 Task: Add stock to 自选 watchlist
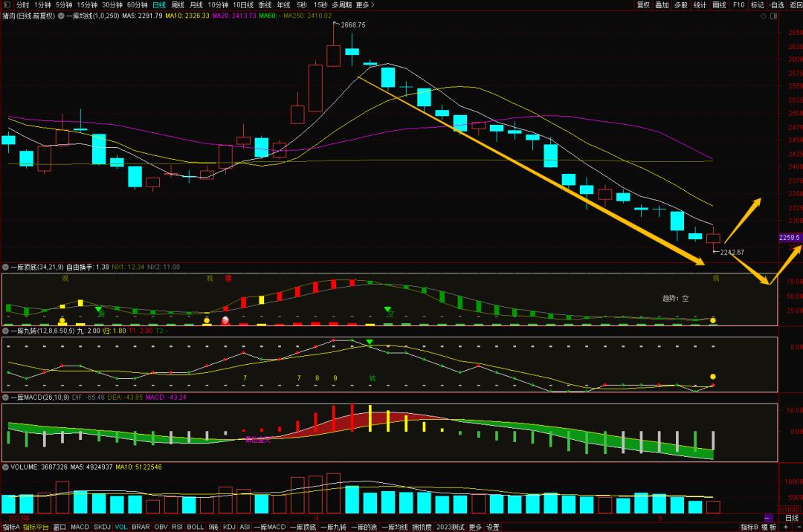[x=776, y=4]
